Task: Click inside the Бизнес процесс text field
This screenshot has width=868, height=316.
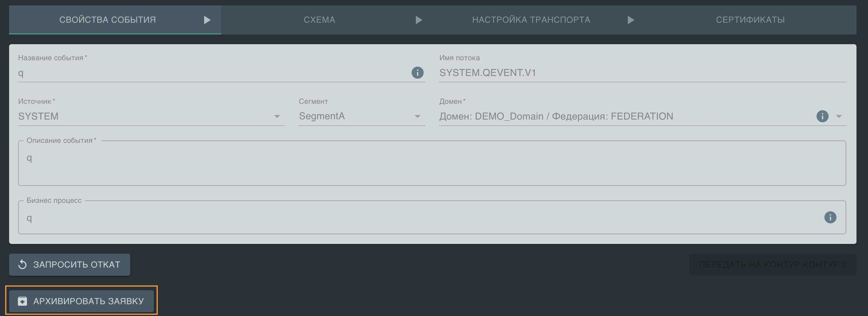Action: (x=418, y=218)
